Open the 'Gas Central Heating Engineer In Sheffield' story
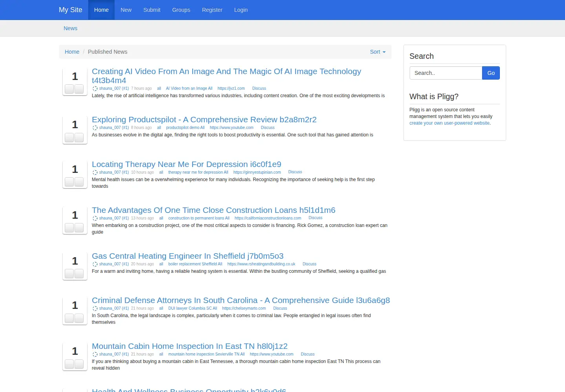 pos(188,256)
